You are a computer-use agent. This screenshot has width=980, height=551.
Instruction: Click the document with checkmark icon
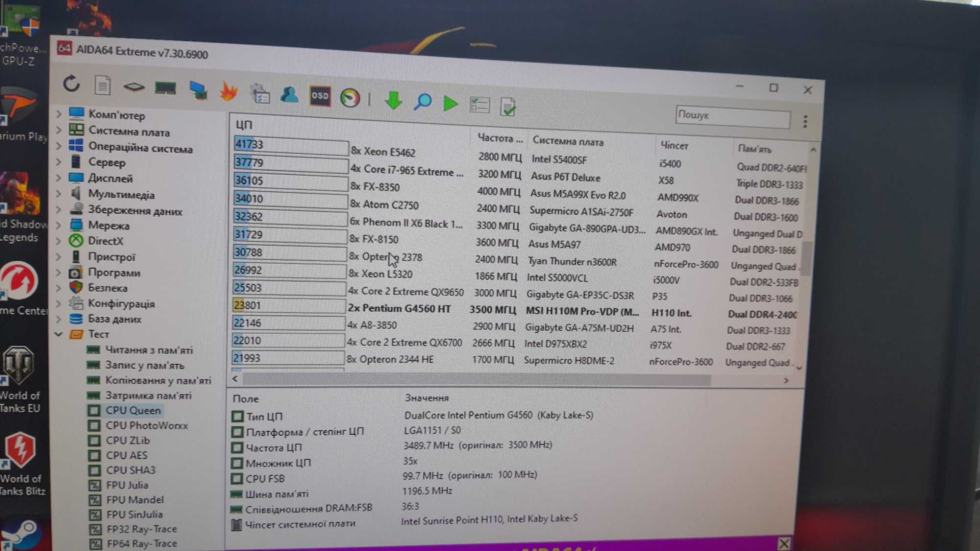coord(508,106)
